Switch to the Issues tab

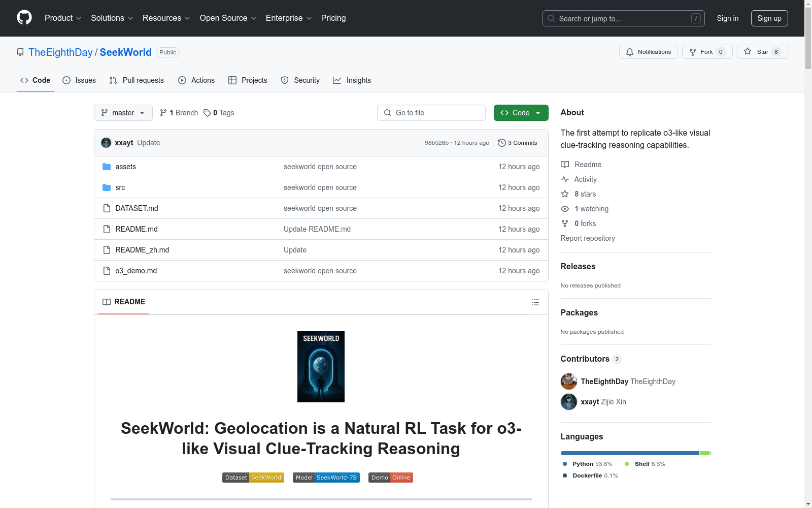point(79,80)
